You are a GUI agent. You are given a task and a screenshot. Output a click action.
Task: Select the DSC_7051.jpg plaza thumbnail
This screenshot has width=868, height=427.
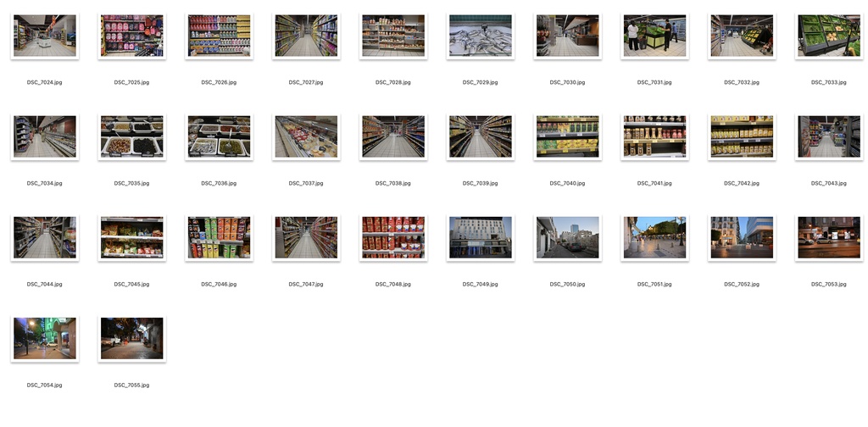pyautogui.click(x=654, y=238)
